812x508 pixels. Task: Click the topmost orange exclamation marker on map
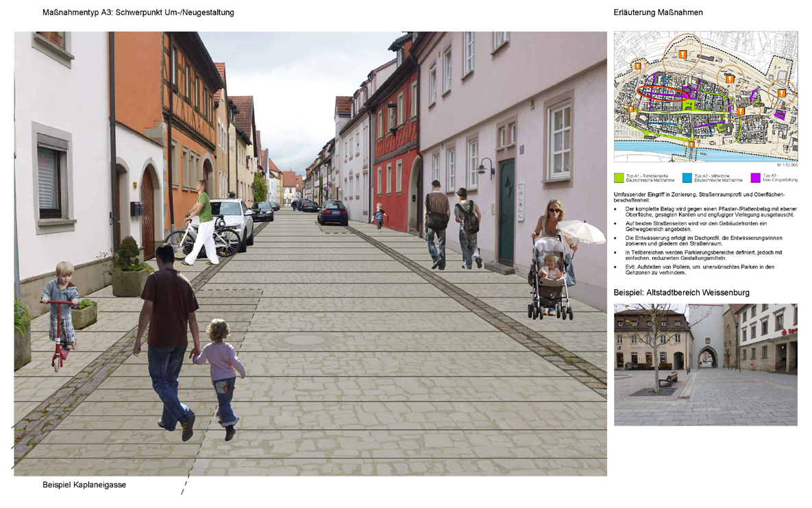[x=682, y=54]
